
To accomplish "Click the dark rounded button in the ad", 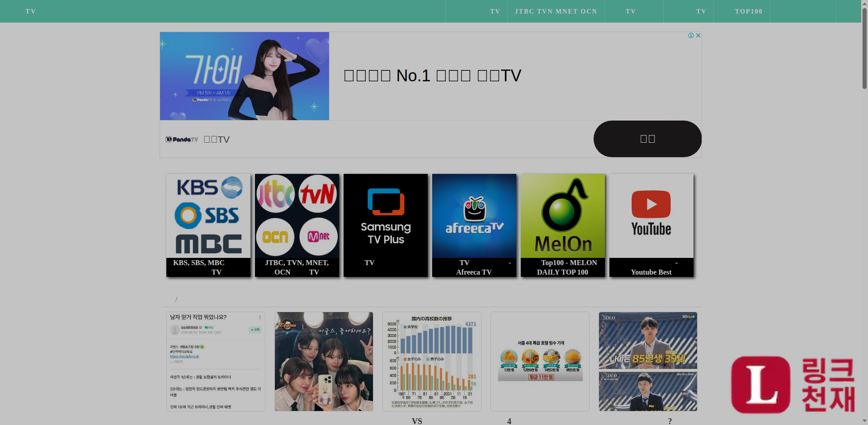I will tap(647, 139).
